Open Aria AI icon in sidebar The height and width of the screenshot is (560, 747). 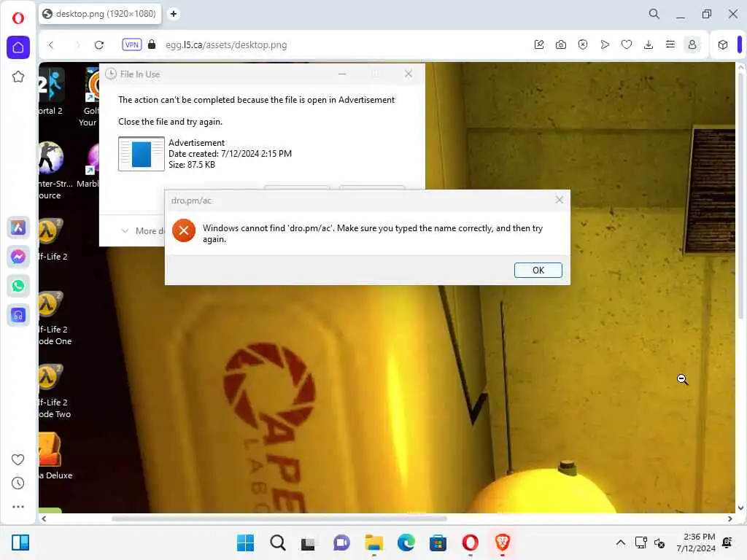(x=18, y=227)
